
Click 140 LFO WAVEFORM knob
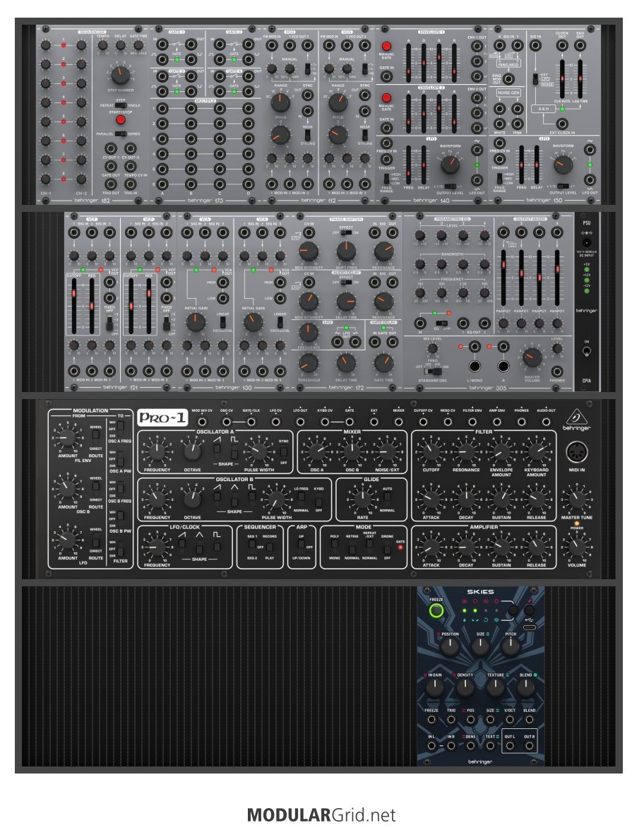[451, 165]
